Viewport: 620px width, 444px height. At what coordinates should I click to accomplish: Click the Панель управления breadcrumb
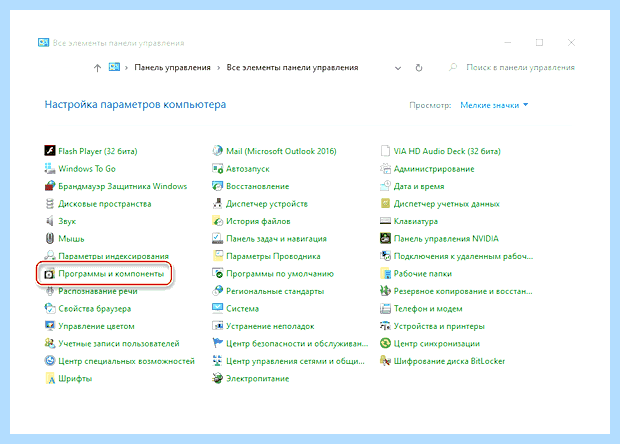coord(172,68)
